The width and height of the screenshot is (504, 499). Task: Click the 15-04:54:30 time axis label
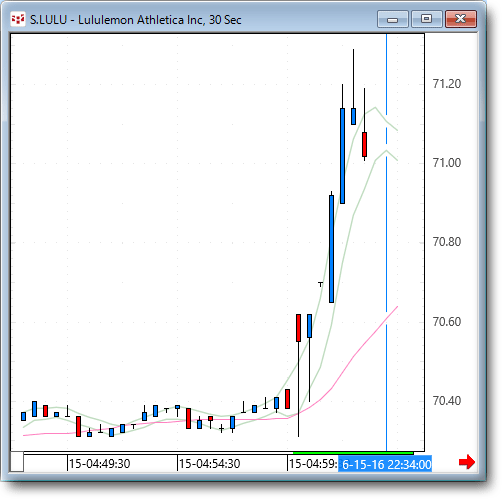(x=209, y=464)
